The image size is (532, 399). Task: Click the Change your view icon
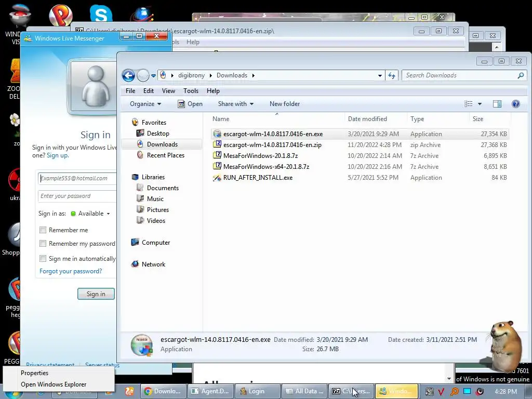[468, 104]
